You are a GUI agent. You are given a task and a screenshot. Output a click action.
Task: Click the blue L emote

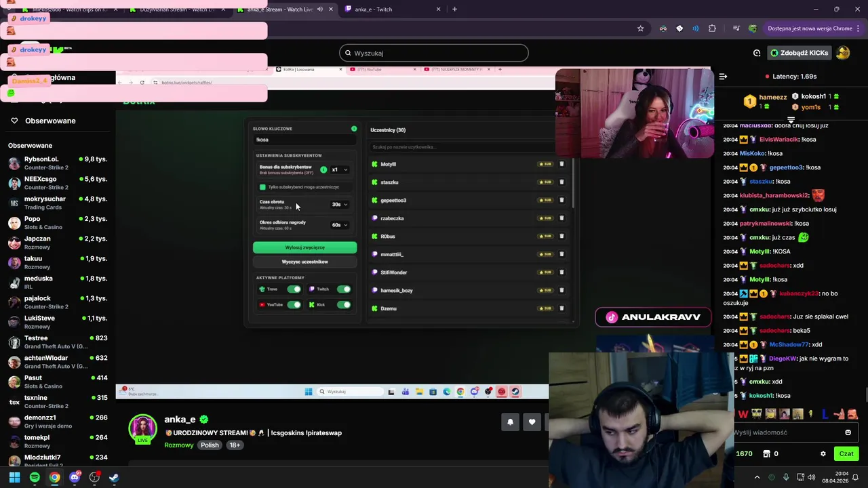point(825,414)
